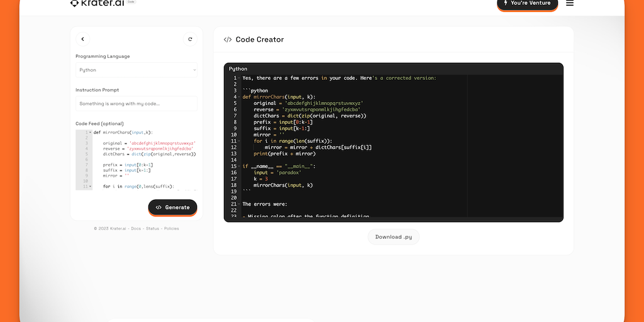This screenshot has height=322, width=644.
Task: Open the Programming Language dropdown
Action: (x=136, y=70)
